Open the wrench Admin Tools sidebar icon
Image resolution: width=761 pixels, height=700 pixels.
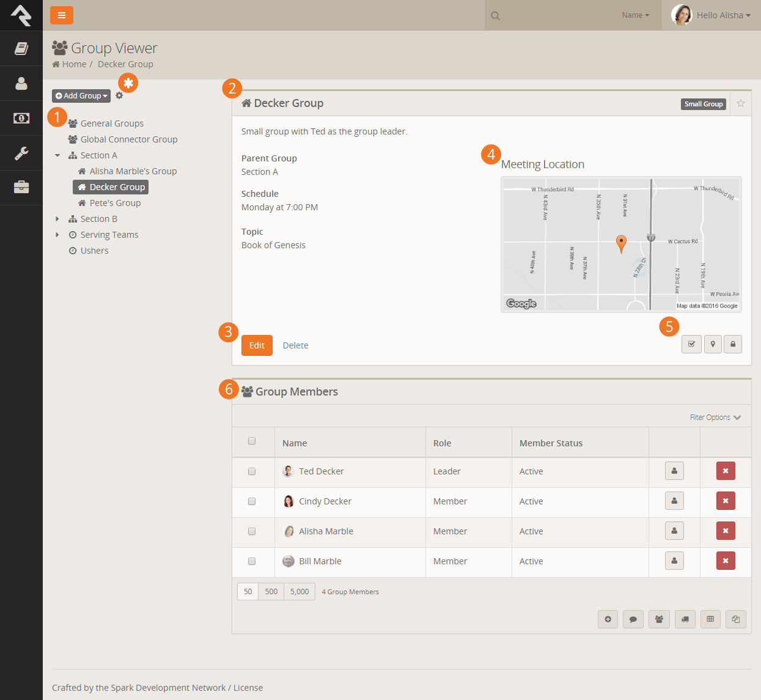coord(21,153)
